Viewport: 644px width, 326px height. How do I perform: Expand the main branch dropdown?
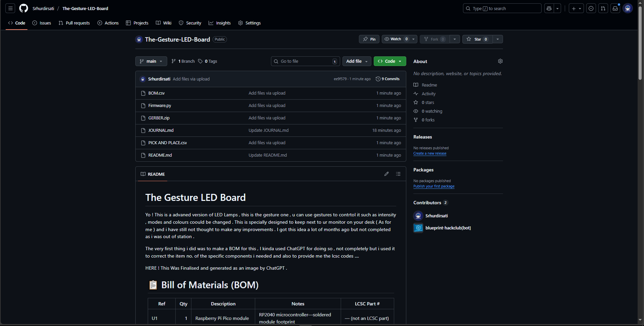(151, 61)
